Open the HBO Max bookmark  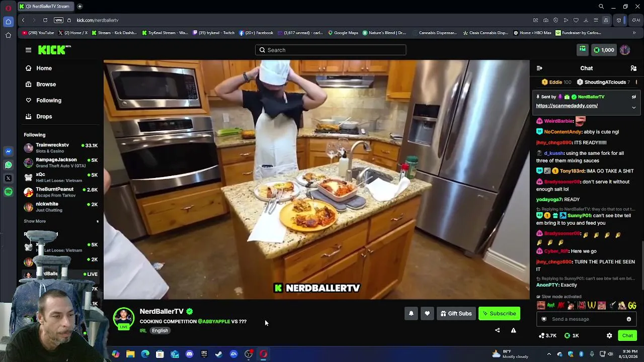pyautogui.click(x=532, y=33)
